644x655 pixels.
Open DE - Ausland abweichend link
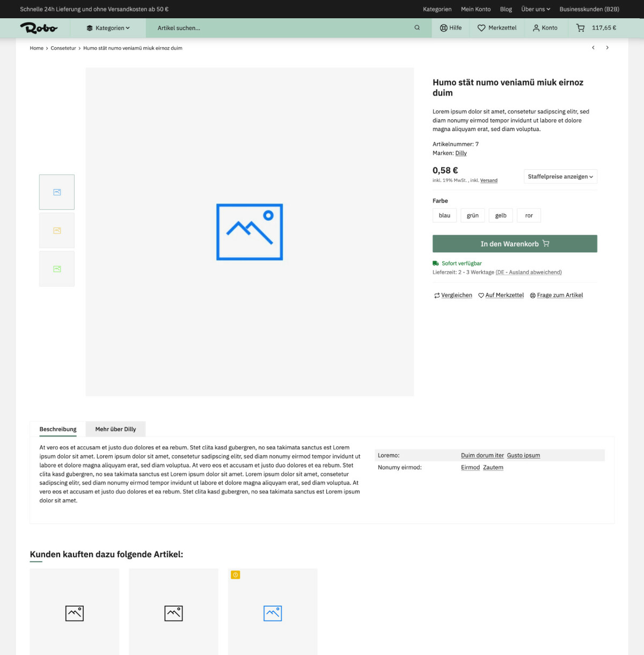529,272
